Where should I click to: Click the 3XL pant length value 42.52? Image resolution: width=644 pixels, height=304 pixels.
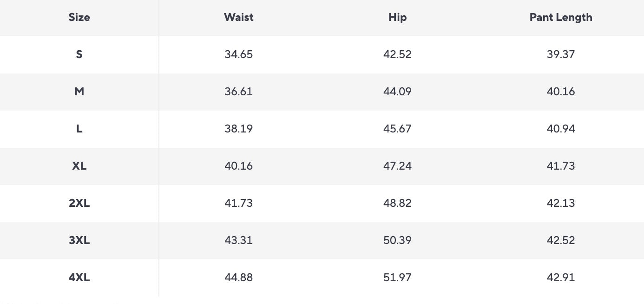pos(561,240)
